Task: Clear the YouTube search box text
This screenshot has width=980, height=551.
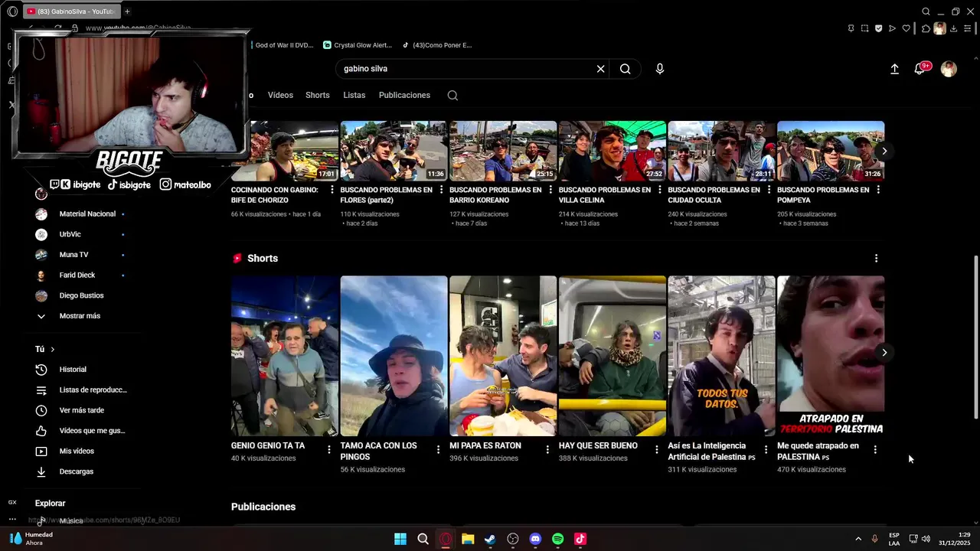Action: tap(600, 69)
